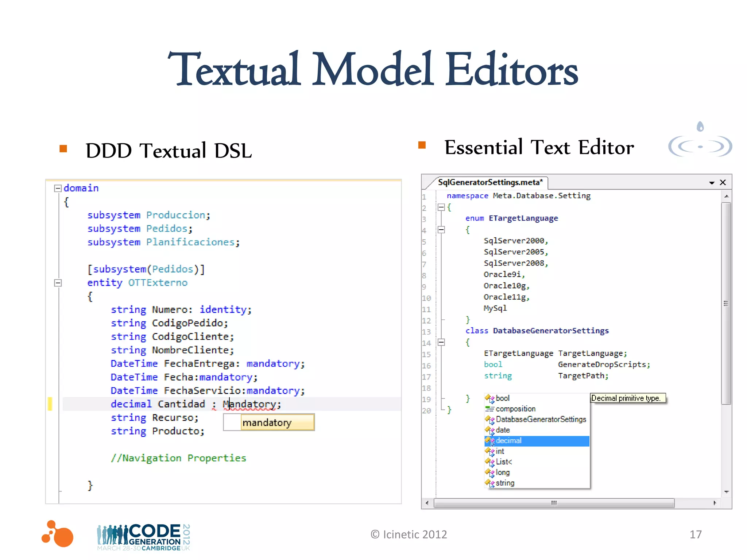Click 'subsystem Produccion;' line
Screen dimensions: 747x560
coord(149,215)
